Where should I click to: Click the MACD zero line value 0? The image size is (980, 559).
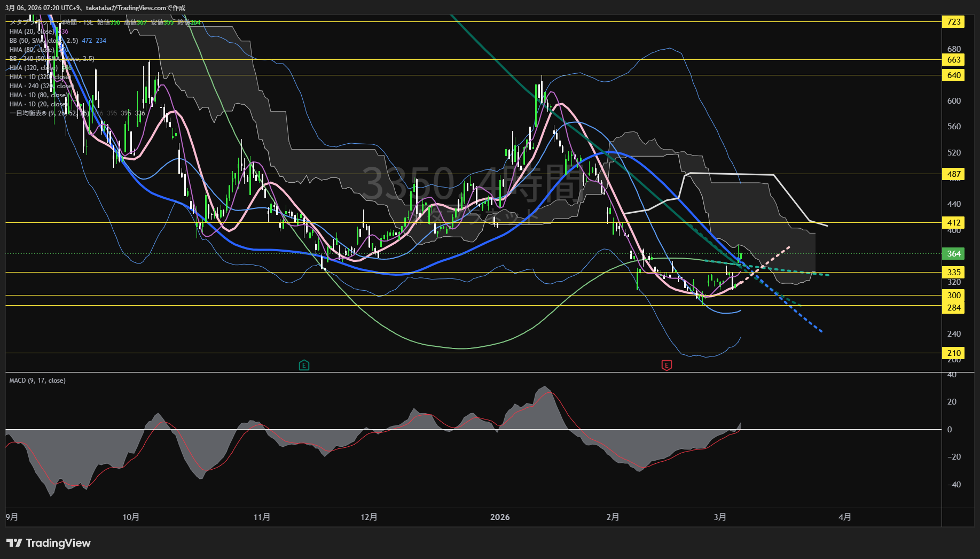click(x=950, y=430)
